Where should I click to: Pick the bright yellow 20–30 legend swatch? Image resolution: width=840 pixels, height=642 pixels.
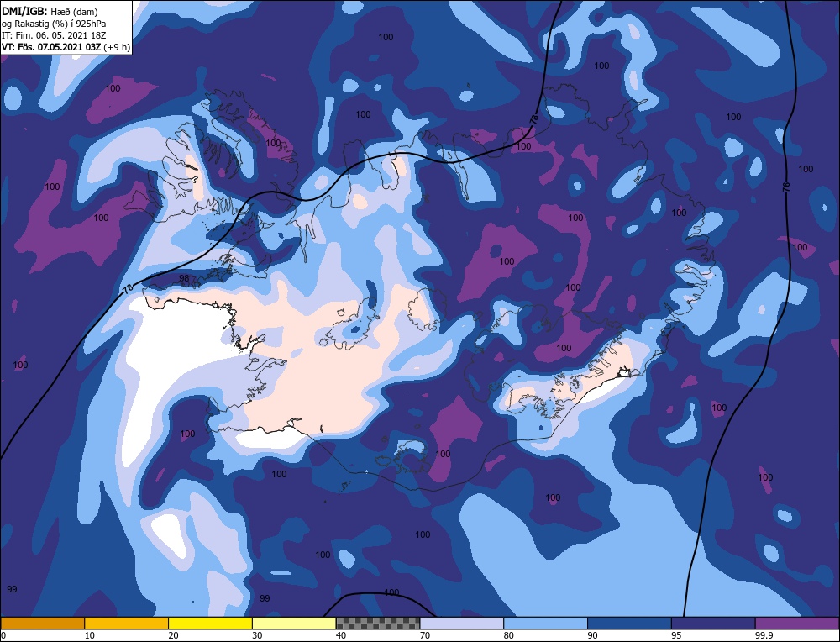click(x=210, y=624)
